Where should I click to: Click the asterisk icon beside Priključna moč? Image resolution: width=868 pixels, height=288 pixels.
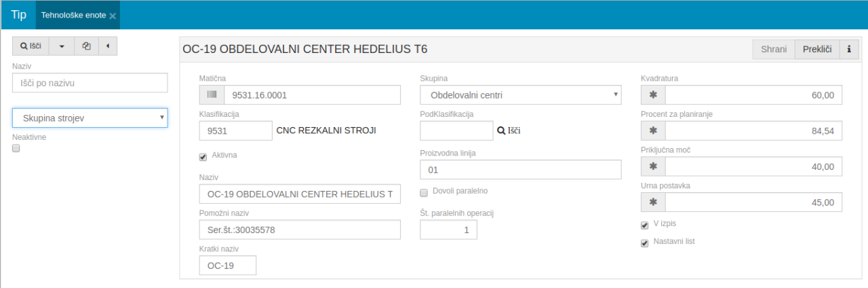[653, 166]
